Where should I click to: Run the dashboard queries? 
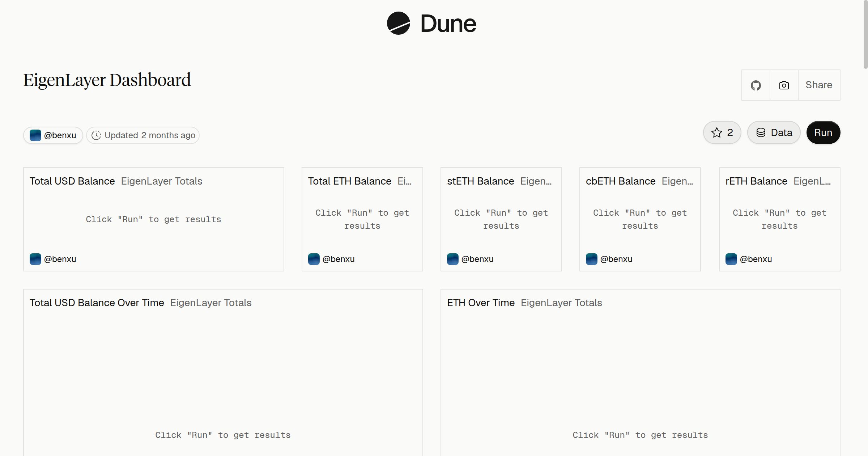coord(823,132)
